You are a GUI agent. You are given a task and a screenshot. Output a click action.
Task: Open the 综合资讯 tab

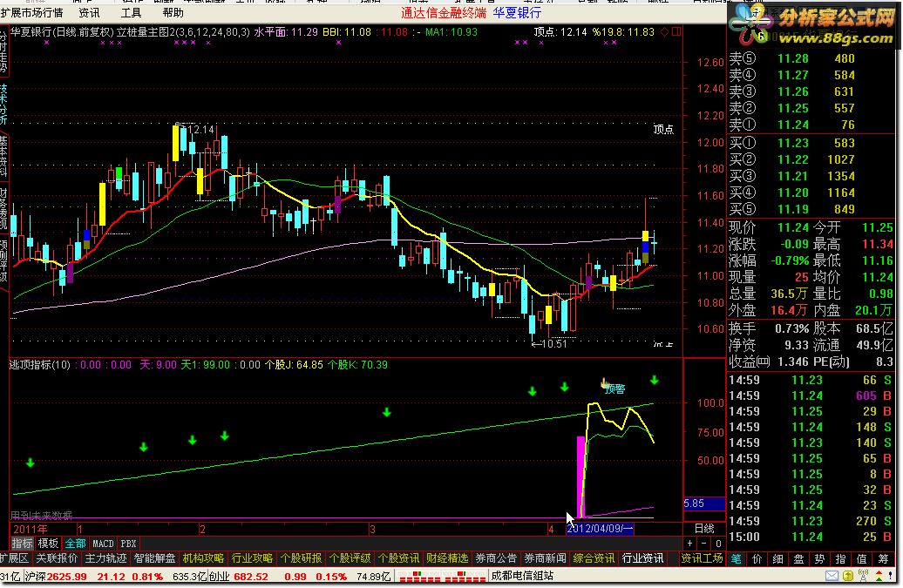[x=594, y=558]
